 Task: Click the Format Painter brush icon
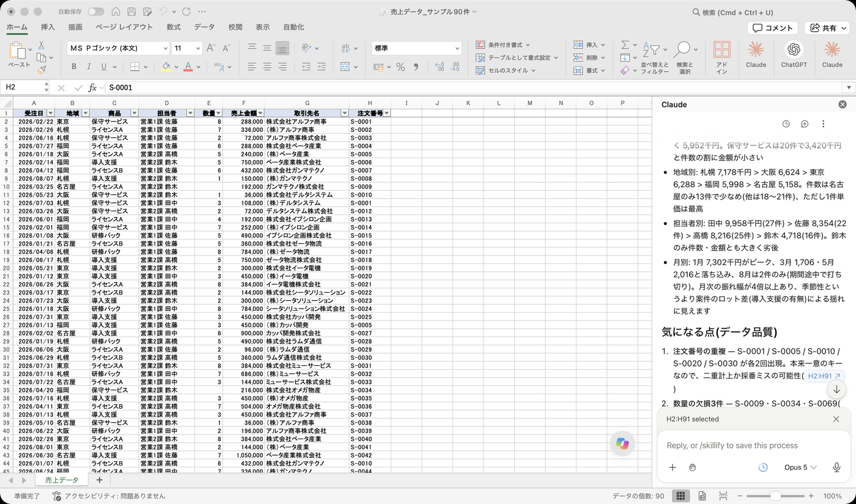click(41, 70)
